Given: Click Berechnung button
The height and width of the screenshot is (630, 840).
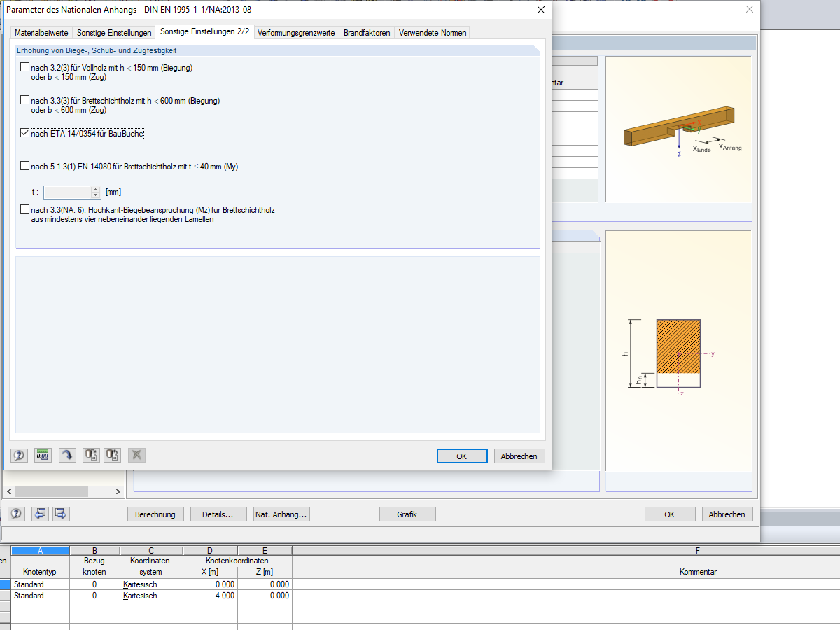Looking at the screenshot, I should click(155, 514).
